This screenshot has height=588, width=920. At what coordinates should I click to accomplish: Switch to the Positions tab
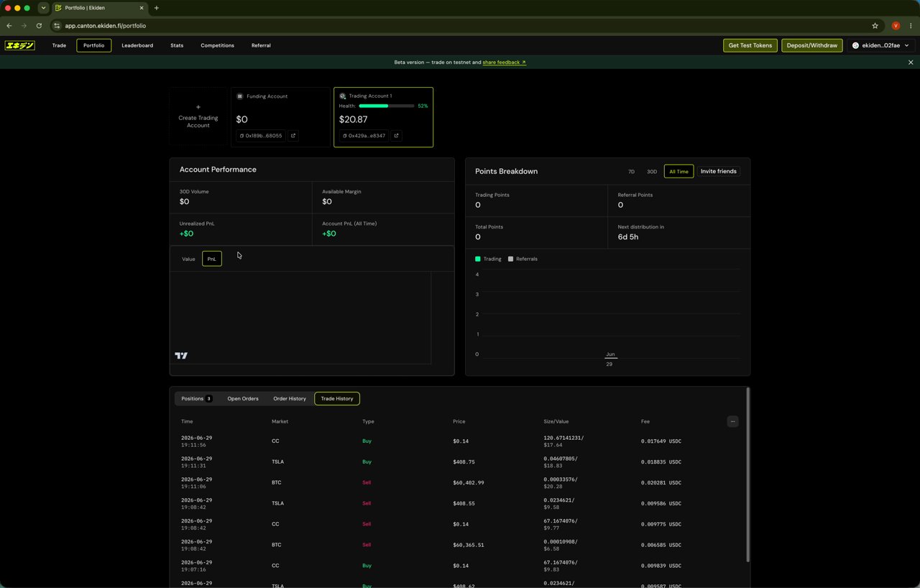(196, 398)
